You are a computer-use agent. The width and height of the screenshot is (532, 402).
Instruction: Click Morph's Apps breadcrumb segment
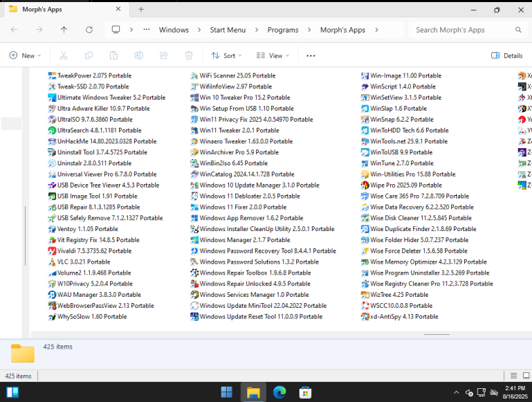342,30
